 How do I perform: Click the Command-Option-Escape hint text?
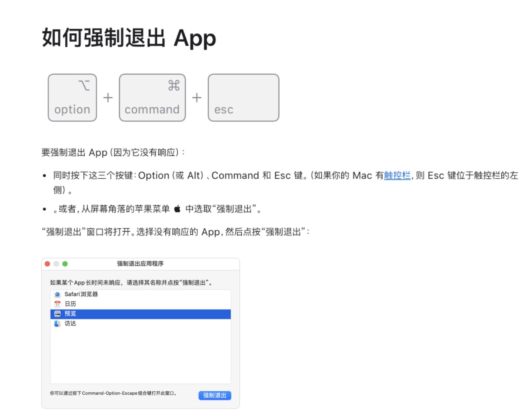(x=113, y=393)
